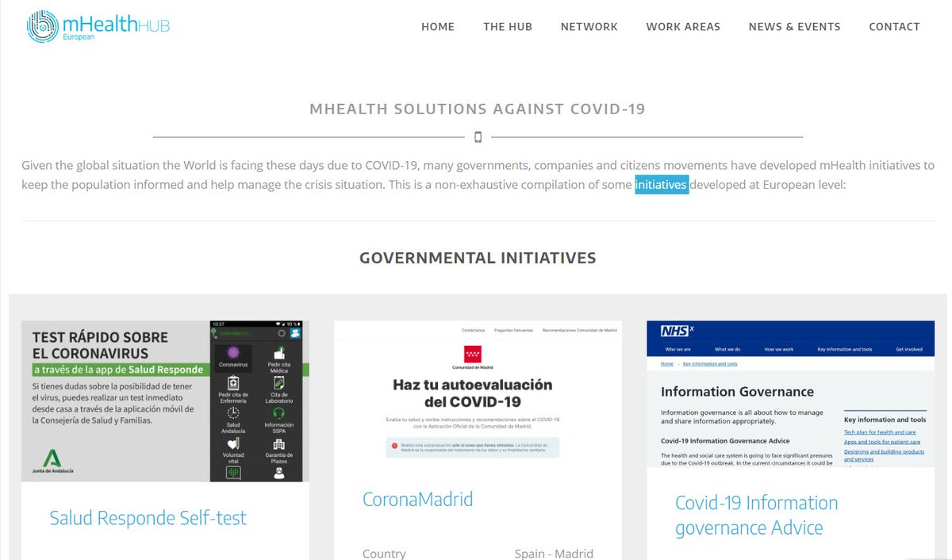Image resolution: width=952 pixels, height=560 pixels.
Task: Click the NHSx logo on the screenshot
Action: click(x=675, y=330)
